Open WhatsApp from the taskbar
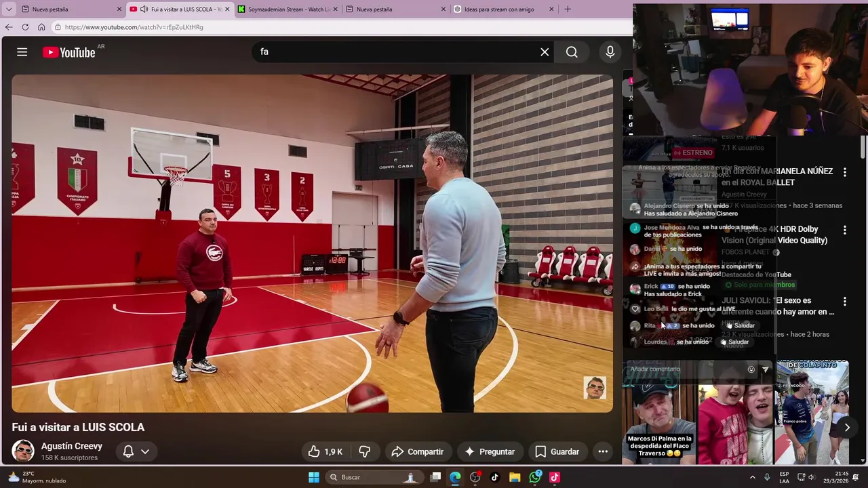Screen dimensions: 868x488 535,477
